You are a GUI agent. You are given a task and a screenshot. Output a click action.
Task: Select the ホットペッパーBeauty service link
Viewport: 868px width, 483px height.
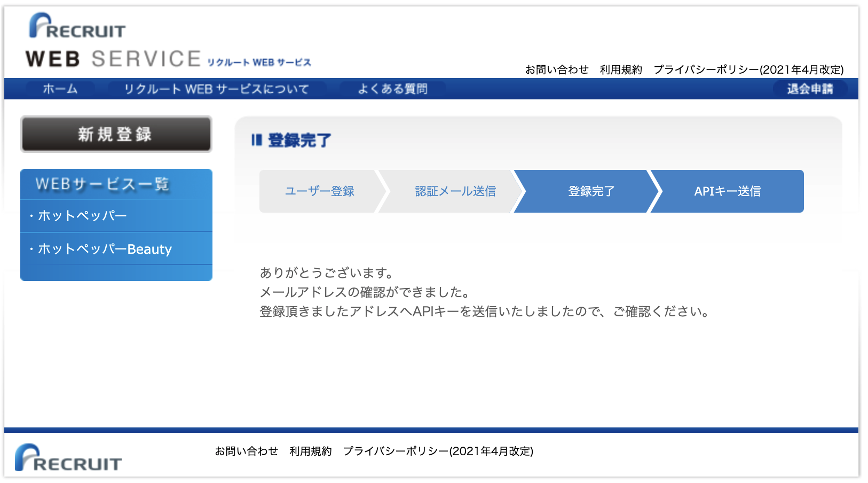tap(104, 249)
